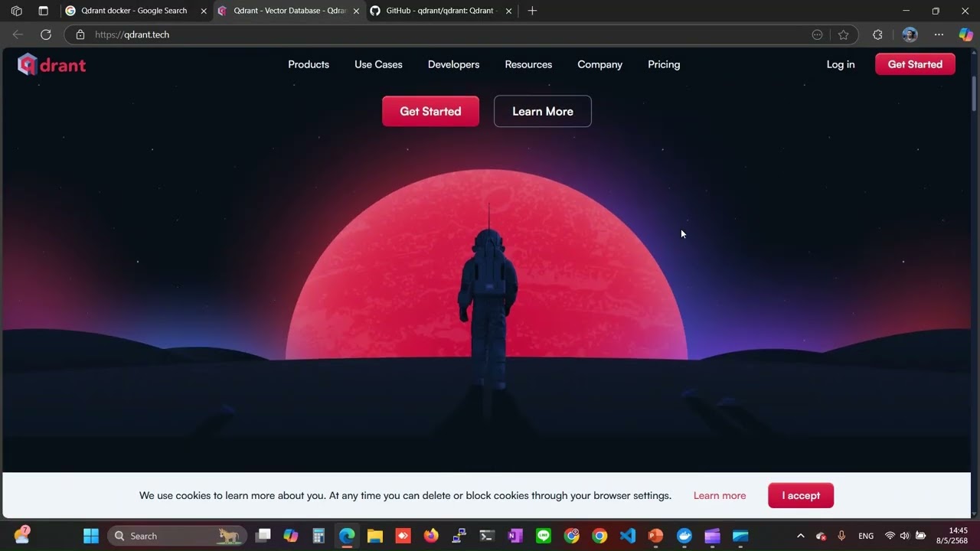Close the GitHub qdrant tab
The height and width of the screenshot is (551, 980).
(508, 11)
